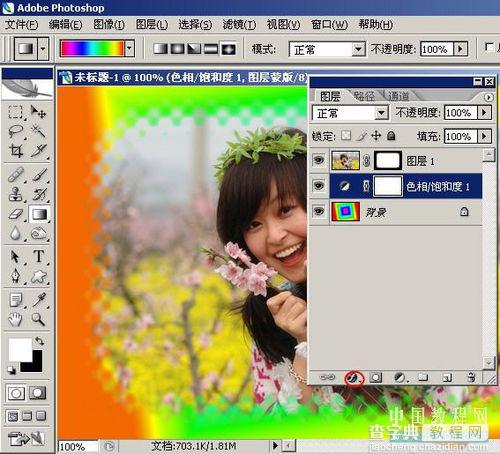Toggle lock position
The image size is (500, 454).
pyautogui.click(x=376, y=135)
